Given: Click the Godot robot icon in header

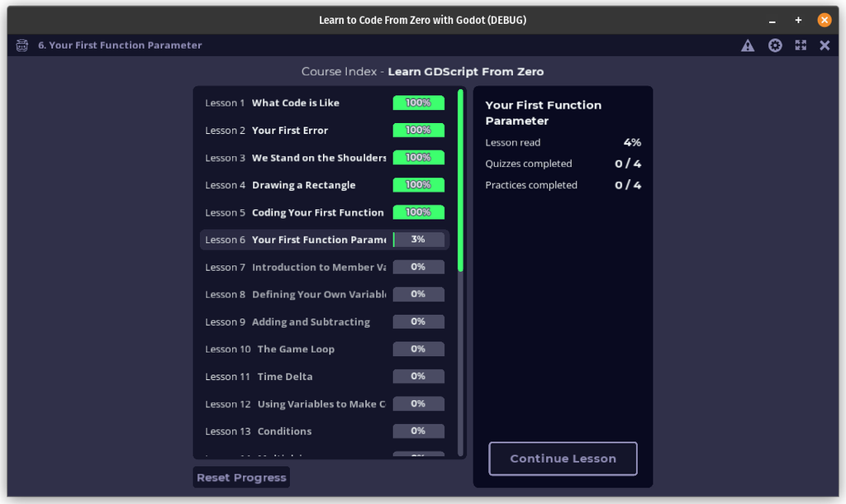Looking at the screenshot, I should [22, 45].
